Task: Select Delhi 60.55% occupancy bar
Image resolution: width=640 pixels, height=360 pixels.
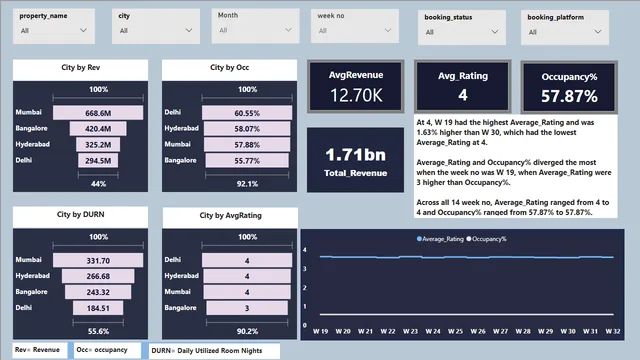Action: pyautogui.click(x=247, y=113)
